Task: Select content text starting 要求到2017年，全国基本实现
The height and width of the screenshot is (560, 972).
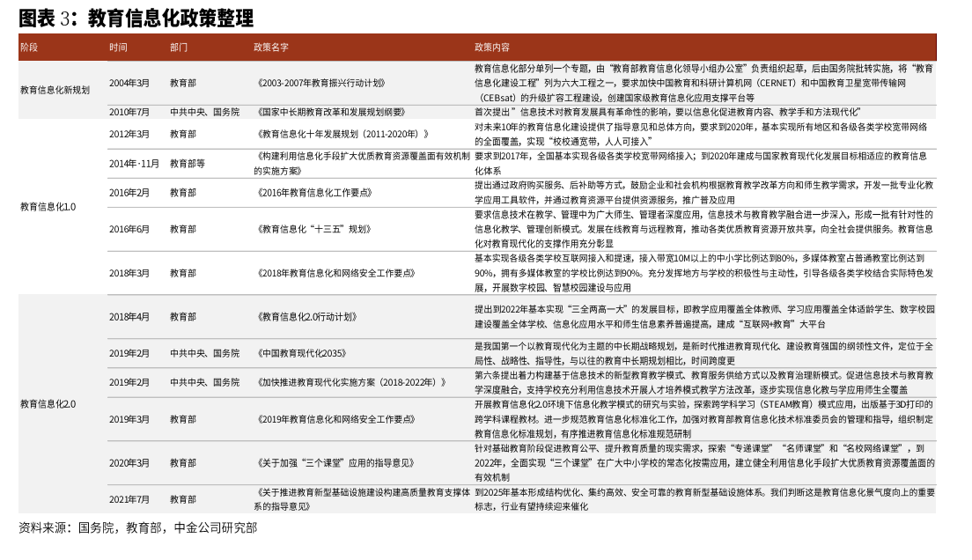Action: (701, 164)
